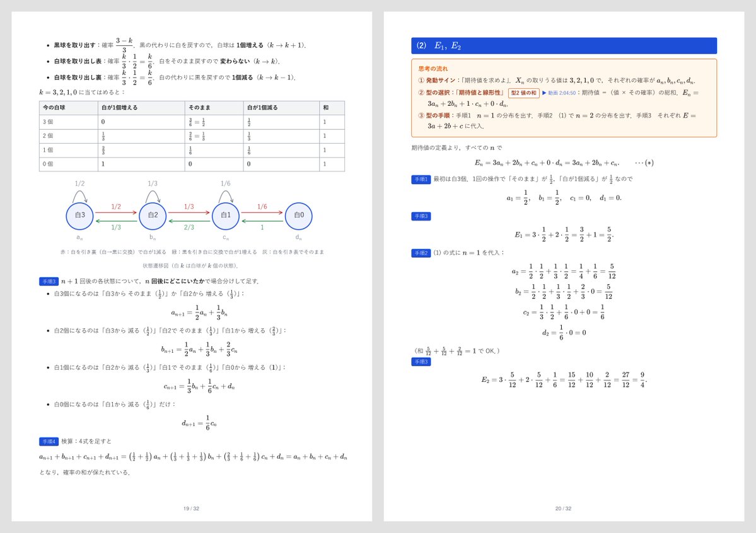
Task: Click the E2 = 9/4 equation
Action: pyautogui.click(x=564, y=380)
